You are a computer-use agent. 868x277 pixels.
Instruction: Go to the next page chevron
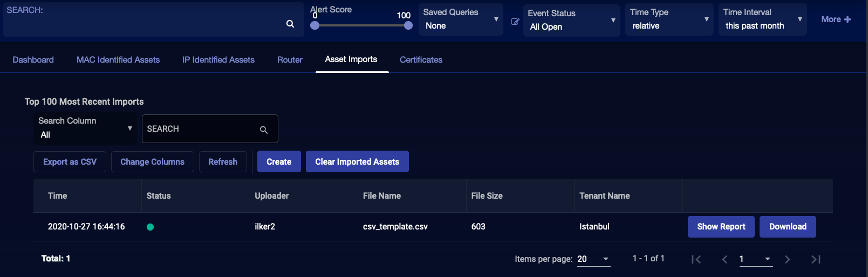[x=787, y=260]
